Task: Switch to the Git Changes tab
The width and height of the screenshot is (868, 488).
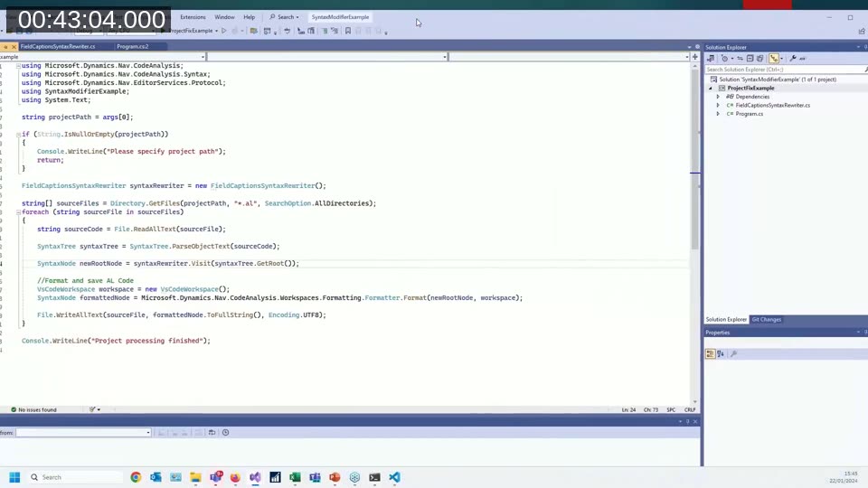Action: [767, 320]
